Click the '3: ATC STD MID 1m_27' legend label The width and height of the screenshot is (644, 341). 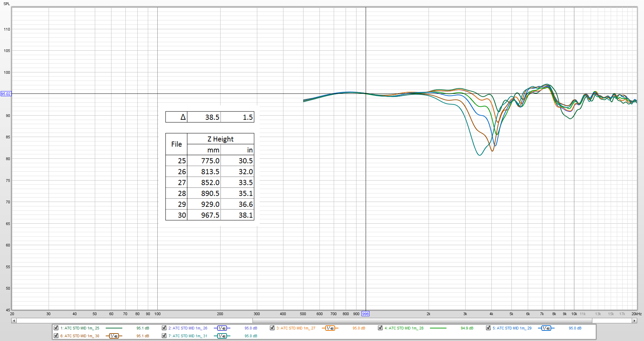pyautogui.click(x=296, y=328)
